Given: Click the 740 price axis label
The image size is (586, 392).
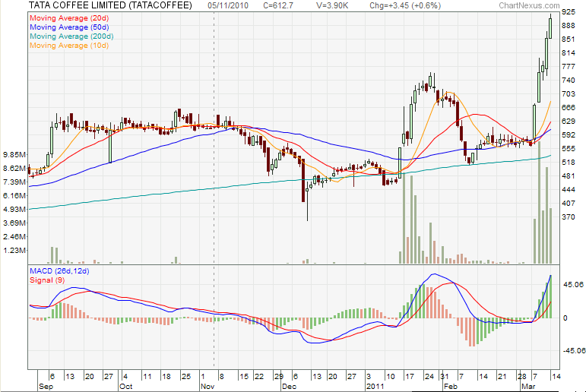Looking at the screenshot, I should (568, 80).
